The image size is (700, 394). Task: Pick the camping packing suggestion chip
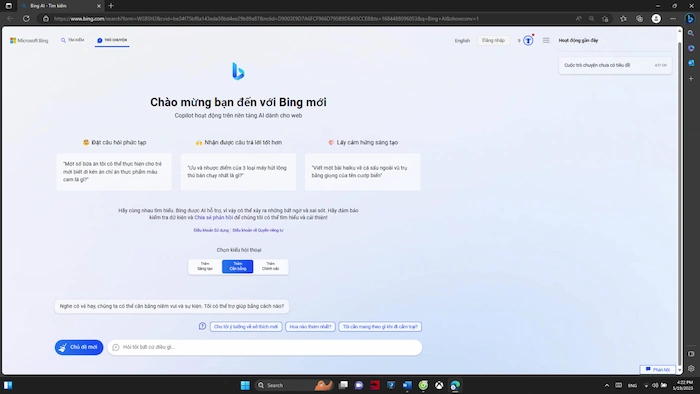(x=380, y=327)
